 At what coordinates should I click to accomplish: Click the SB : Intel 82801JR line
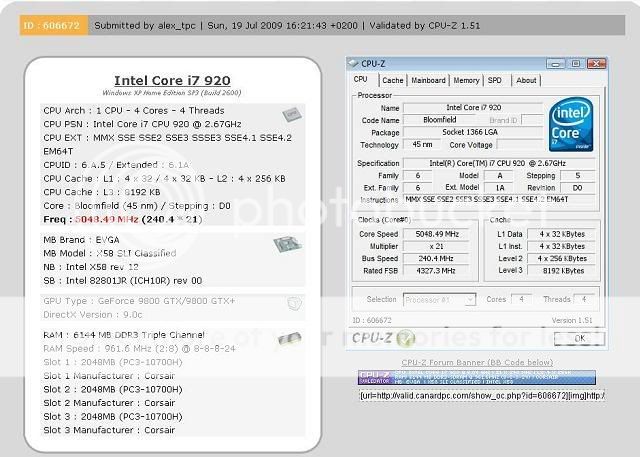tap(122, 281)
